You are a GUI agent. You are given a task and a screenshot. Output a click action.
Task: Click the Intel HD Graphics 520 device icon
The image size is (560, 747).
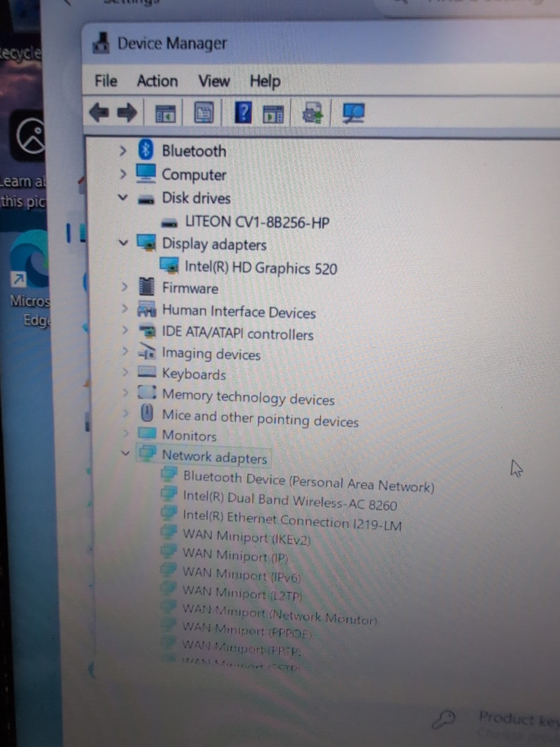tap(169, 266)
